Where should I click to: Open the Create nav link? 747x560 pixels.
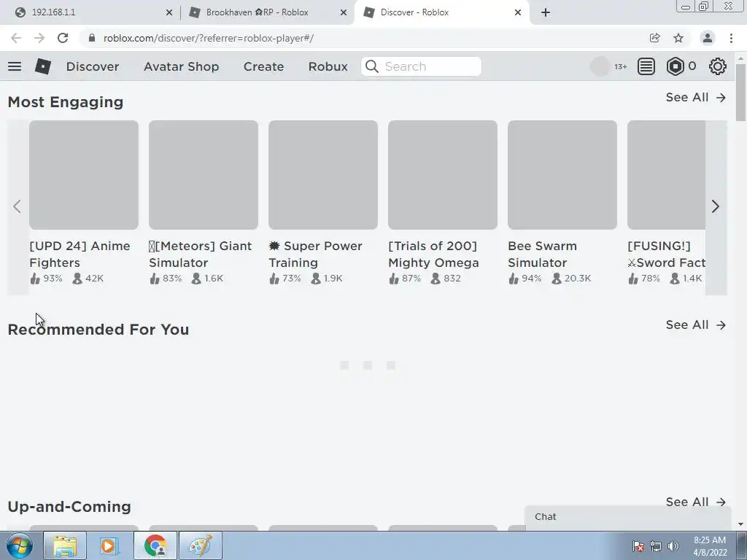coord(263,66)
